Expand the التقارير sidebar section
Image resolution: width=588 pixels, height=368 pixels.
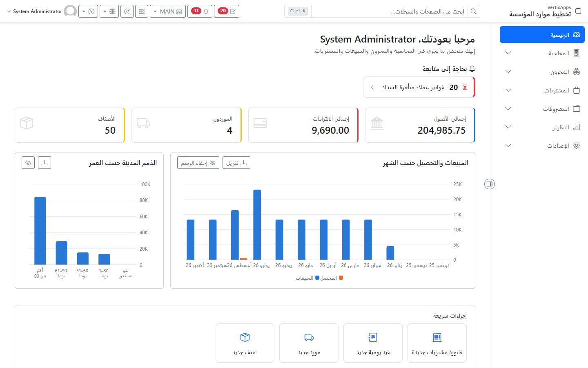click(x=542, y=127)
